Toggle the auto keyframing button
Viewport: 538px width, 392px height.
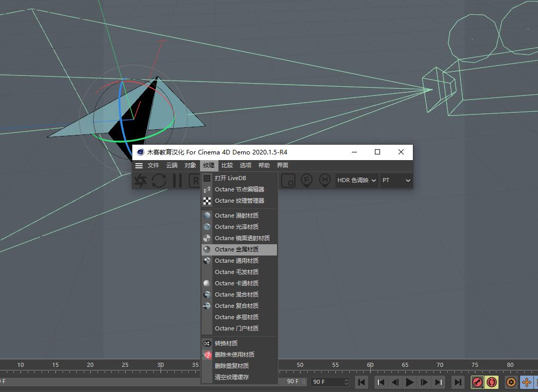[492, 382]
